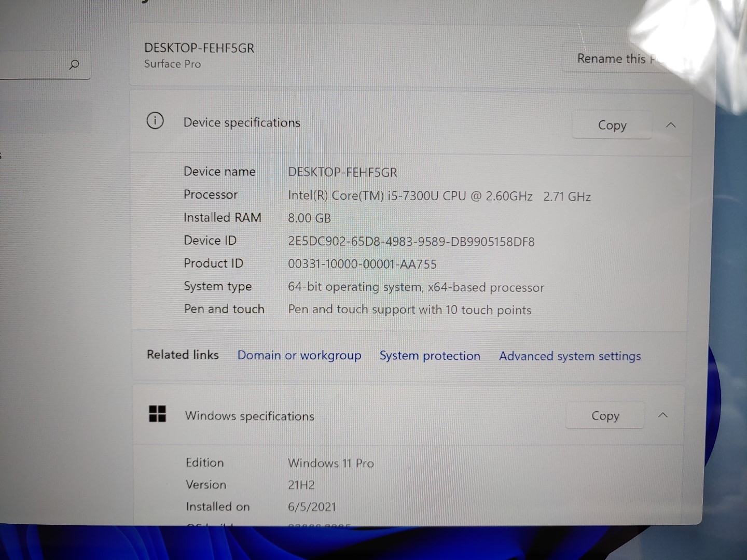Click the Installed on label
The height and width of the screenshot is (560, 747).
click(217, 507)
